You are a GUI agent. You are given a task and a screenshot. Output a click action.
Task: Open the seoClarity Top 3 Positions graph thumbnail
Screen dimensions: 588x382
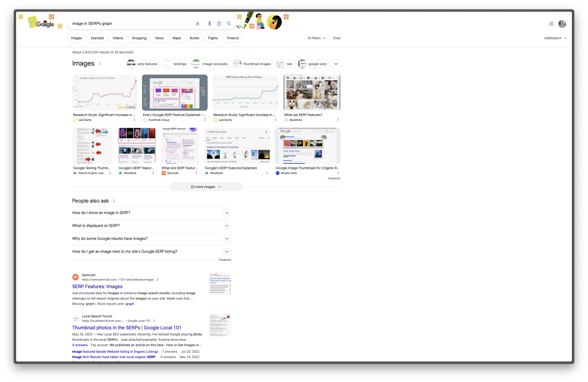coord(104,93)
